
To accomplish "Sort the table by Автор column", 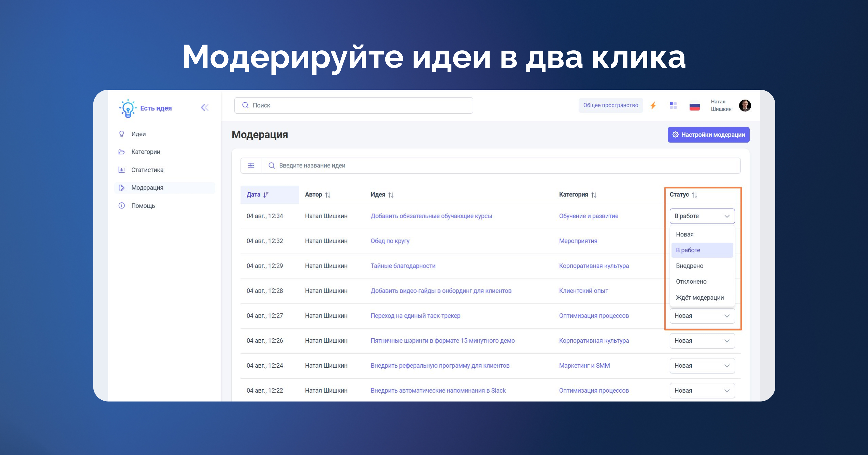I will tap(328, 195).
